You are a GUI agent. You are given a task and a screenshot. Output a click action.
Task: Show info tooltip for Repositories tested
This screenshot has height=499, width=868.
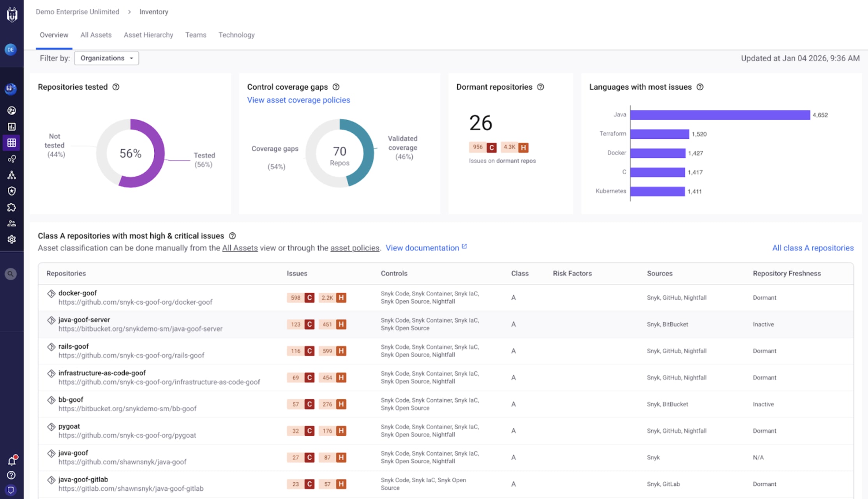(x=116, y=87)
